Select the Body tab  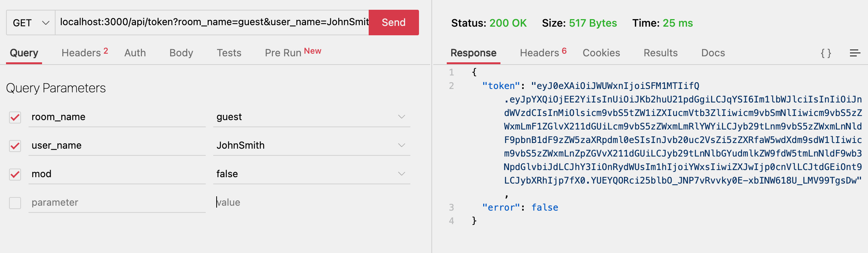click(x=181, y=53)
